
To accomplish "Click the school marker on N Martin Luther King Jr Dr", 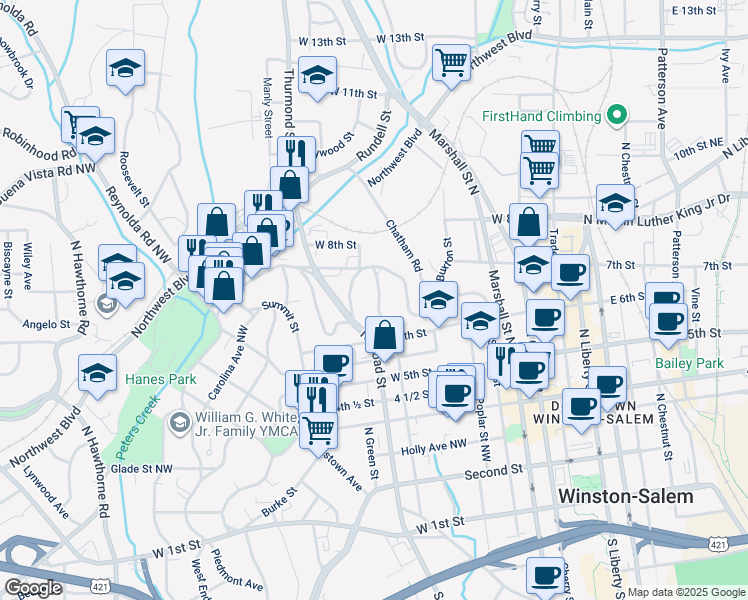I will 615,207.
